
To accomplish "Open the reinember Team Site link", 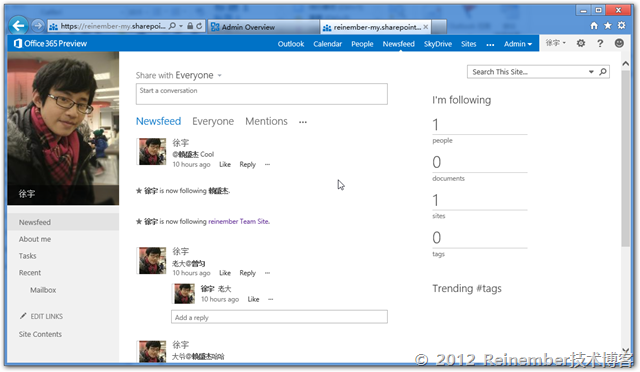I will tap(239, 221).
